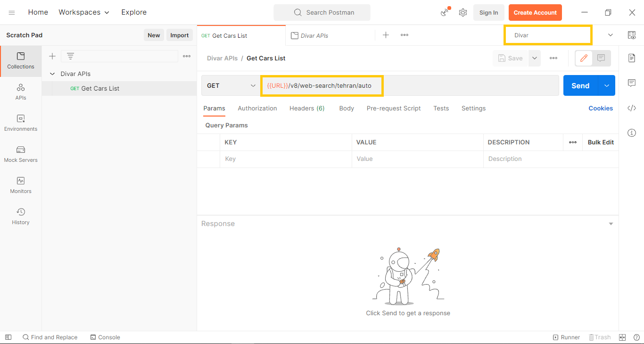Viewport: 644px width, 344px height.
Task: Open request info icon in right sidebar
Action: click(x=632, y=133)
